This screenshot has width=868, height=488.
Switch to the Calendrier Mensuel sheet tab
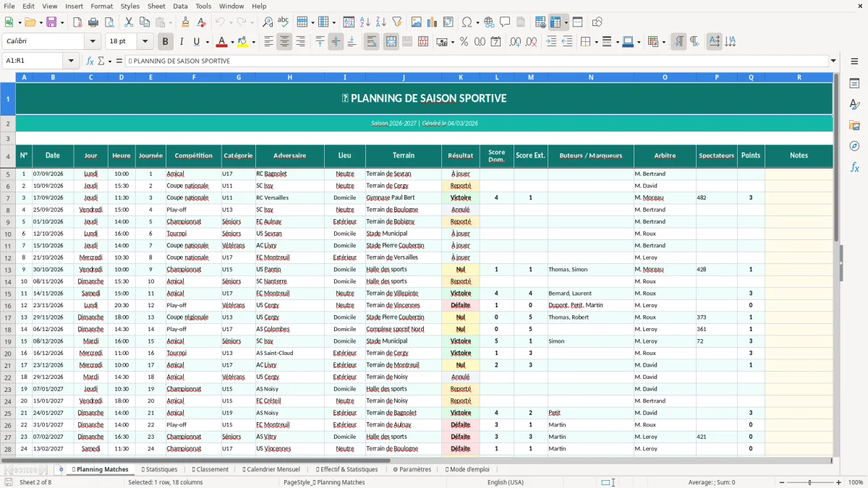pos(271,469)
